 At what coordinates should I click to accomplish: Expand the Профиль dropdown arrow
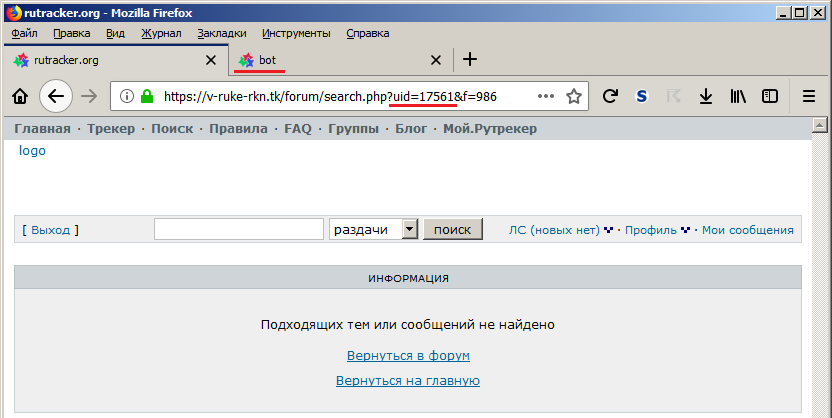(x=686, y=230)
